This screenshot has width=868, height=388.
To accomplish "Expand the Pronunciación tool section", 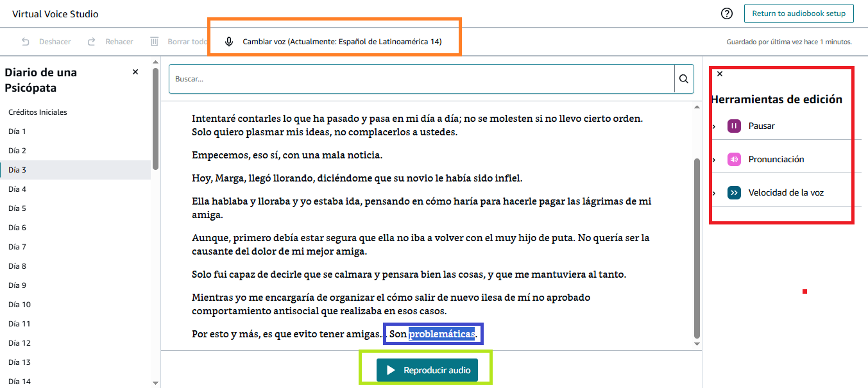I will [x=714, y=160].
